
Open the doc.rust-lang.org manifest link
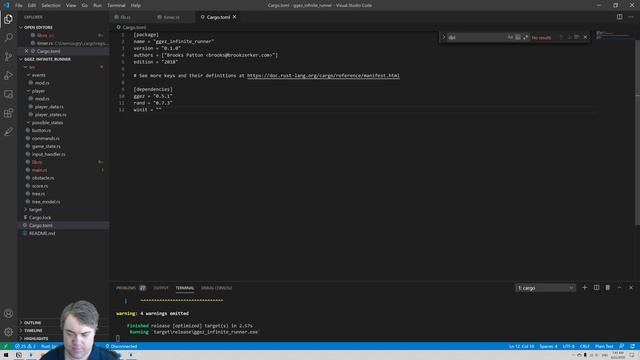(x=323, y=76)
